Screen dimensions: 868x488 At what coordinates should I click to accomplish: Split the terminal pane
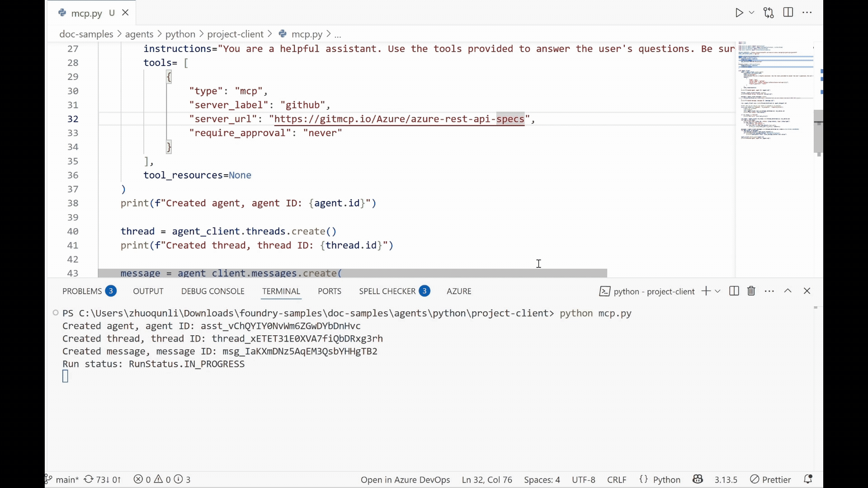click(734, 291)
